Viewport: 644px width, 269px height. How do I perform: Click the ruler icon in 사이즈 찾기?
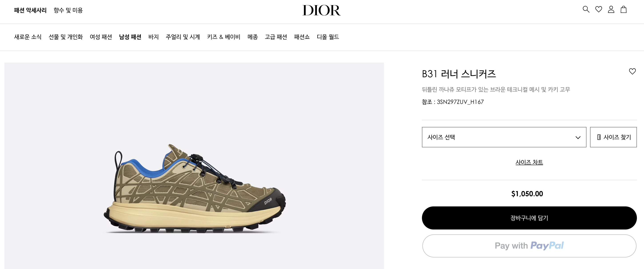[599, 137]
